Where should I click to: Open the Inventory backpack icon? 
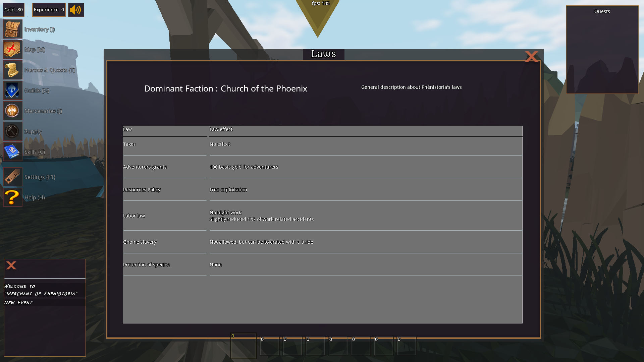coord(13,29)
